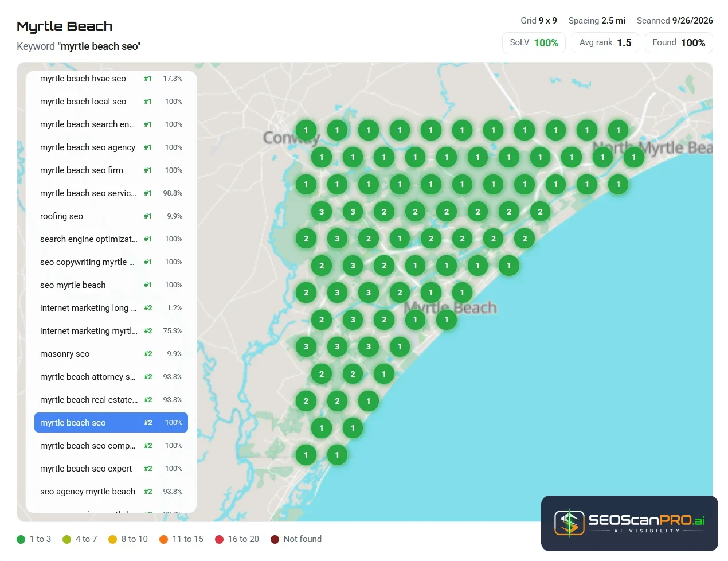Click the Avg rank 1.5 stat chip
This screenshot has height=561, width=728.
point(605,43)
